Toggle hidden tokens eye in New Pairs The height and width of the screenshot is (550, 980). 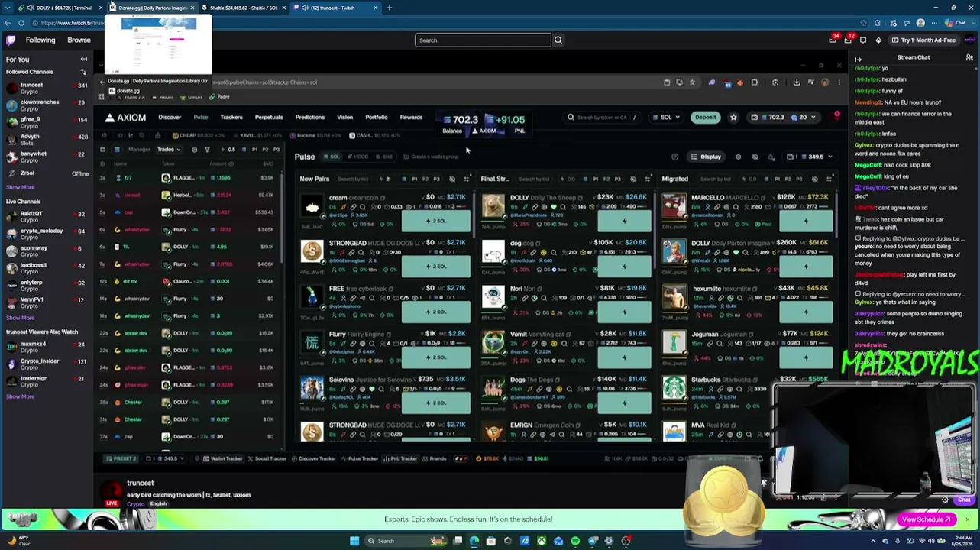452,179
